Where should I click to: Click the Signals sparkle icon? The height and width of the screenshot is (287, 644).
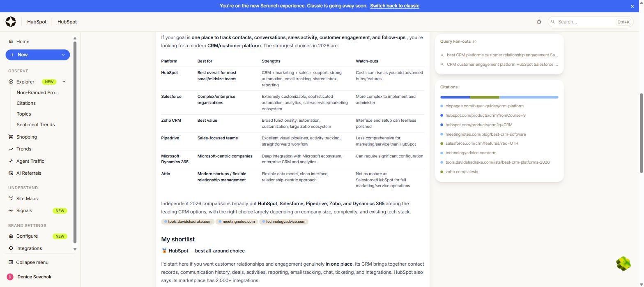point(11,211)
